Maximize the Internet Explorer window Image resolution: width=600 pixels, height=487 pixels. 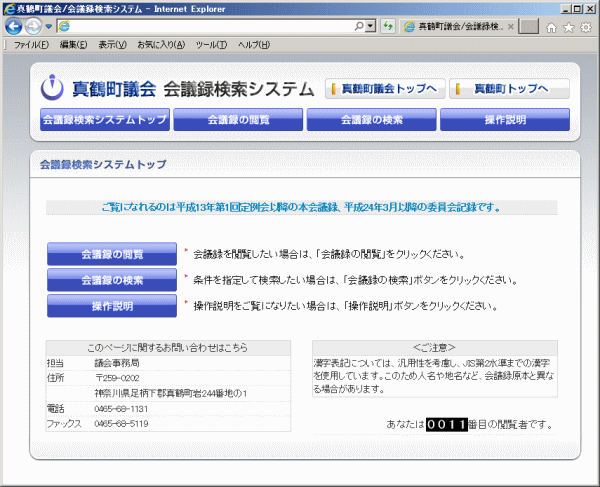[578, 9]
